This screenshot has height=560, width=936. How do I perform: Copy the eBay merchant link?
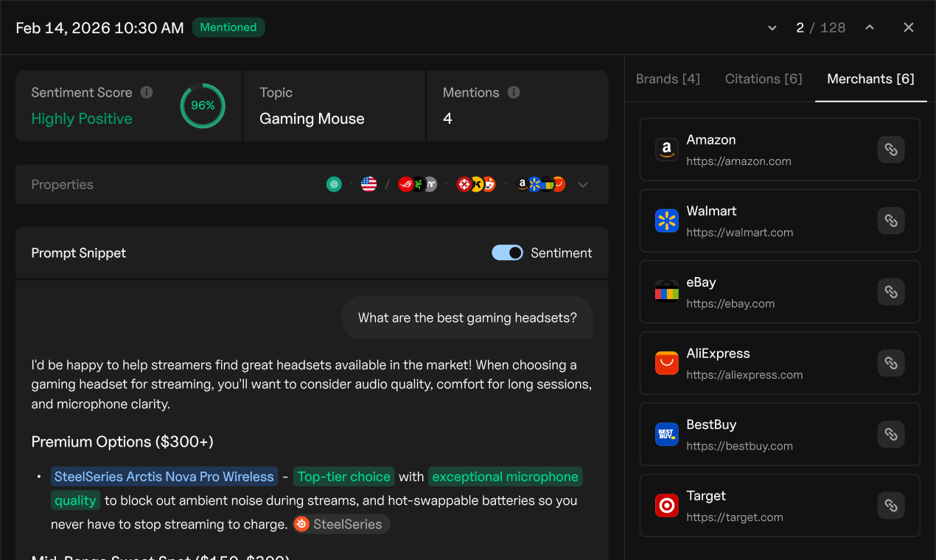tap(891, 292)
